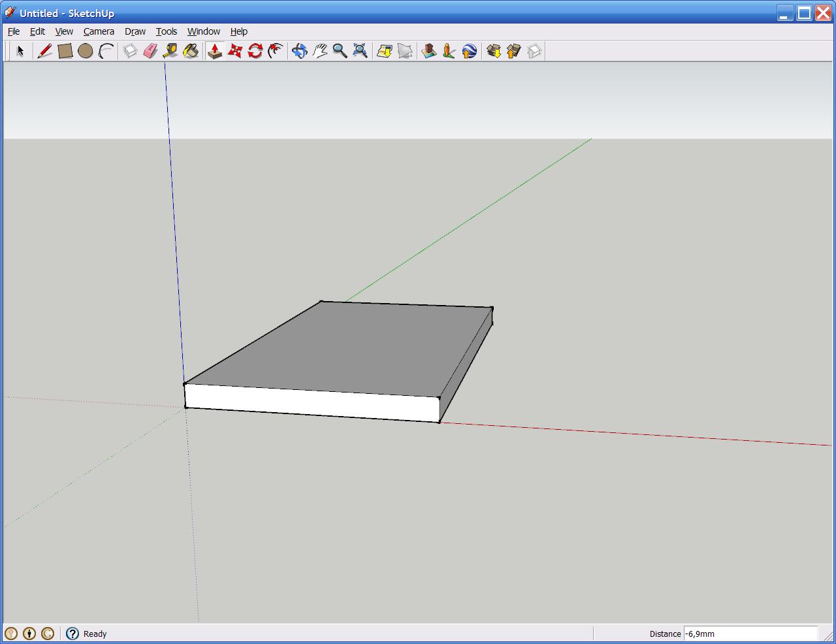
Task: Choose the Move tool with red arrows
Action: [235, 51]
